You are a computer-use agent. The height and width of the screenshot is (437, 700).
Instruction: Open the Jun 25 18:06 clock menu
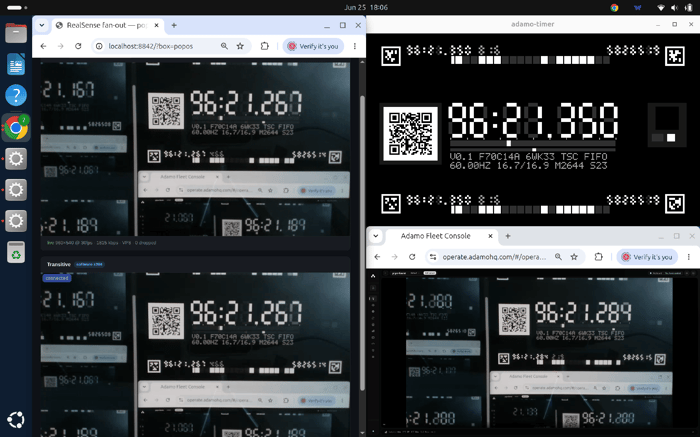pyautogui.click(x=366, y=8)
